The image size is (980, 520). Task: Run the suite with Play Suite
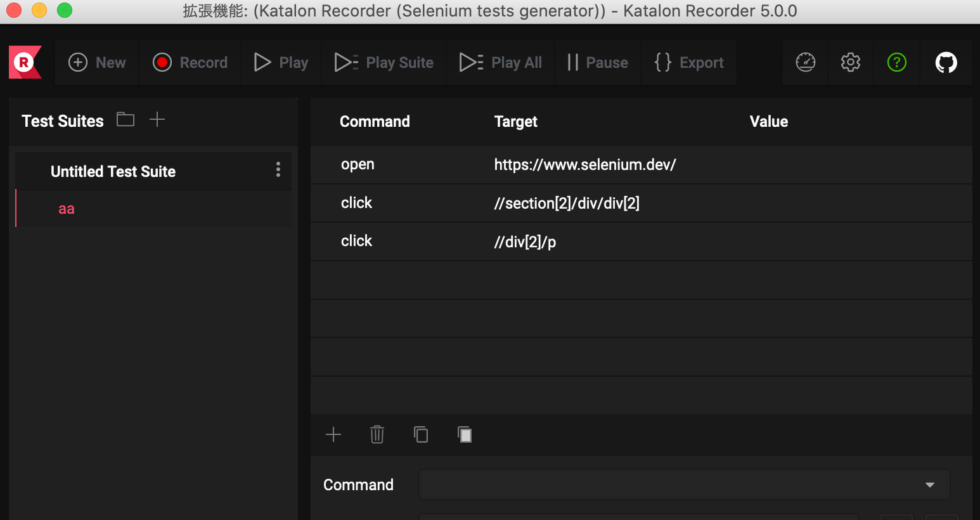384,62
